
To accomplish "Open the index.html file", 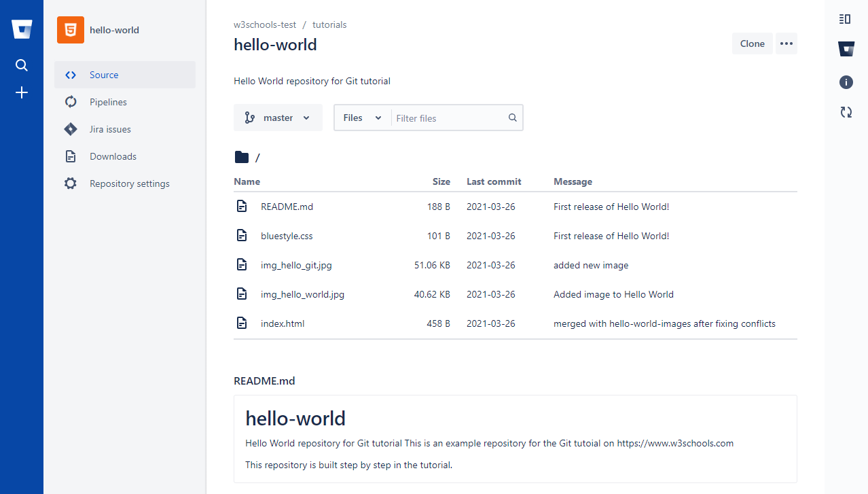I will (x=283, y=323).
